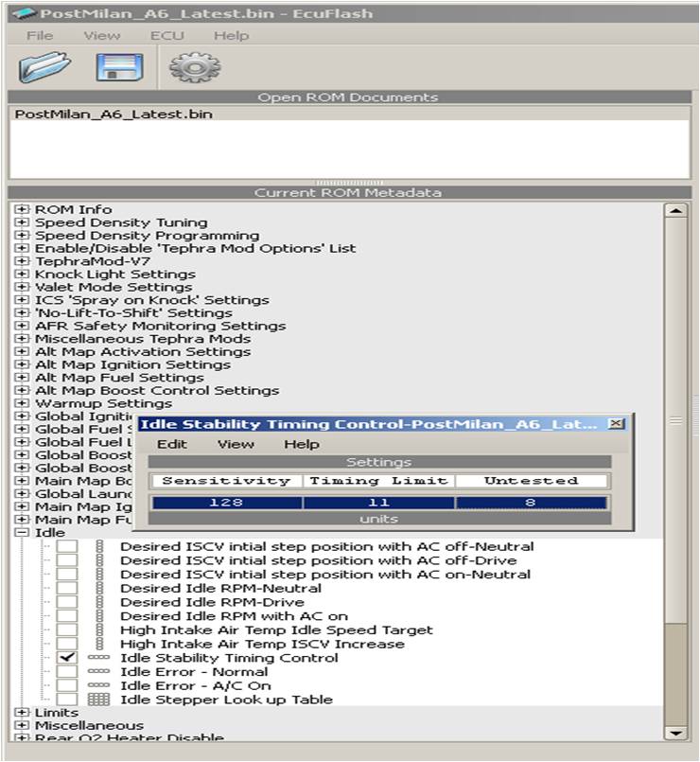This screenshot has width=700, height=762.
Task: Click icon beside Desired Idle RPM-Neutral
Action: [99, 588]
